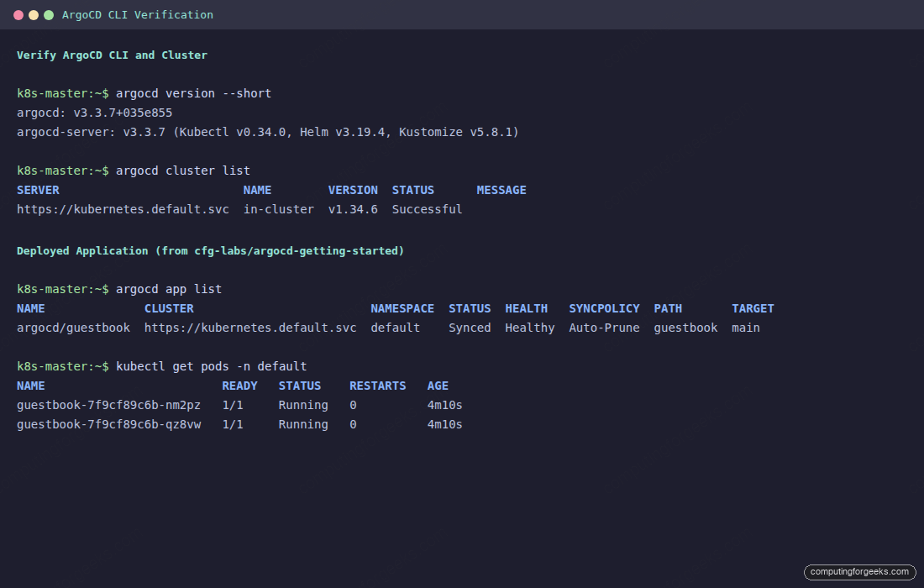This screenshot has width=924, height=588.
Task: Click the Successful status text
Action: point(426,209)
